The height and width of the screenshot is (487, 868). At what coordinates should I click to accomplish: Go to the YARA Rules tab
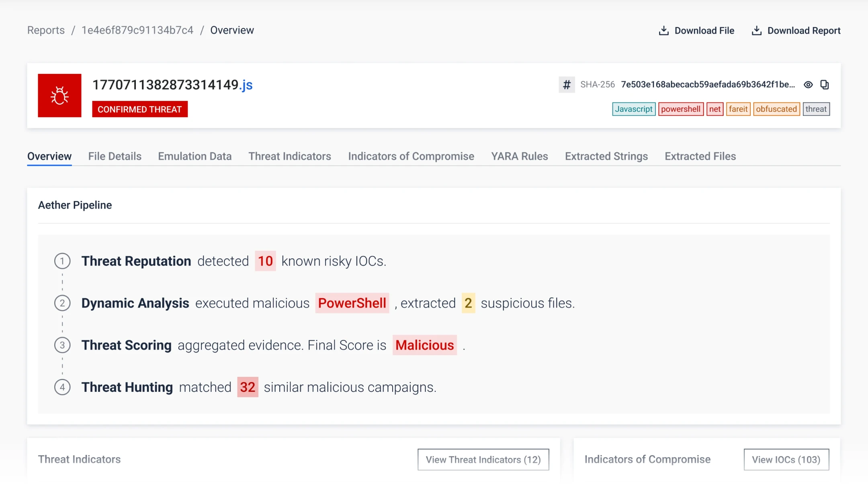pyautogui.click(x=519, y=156)
